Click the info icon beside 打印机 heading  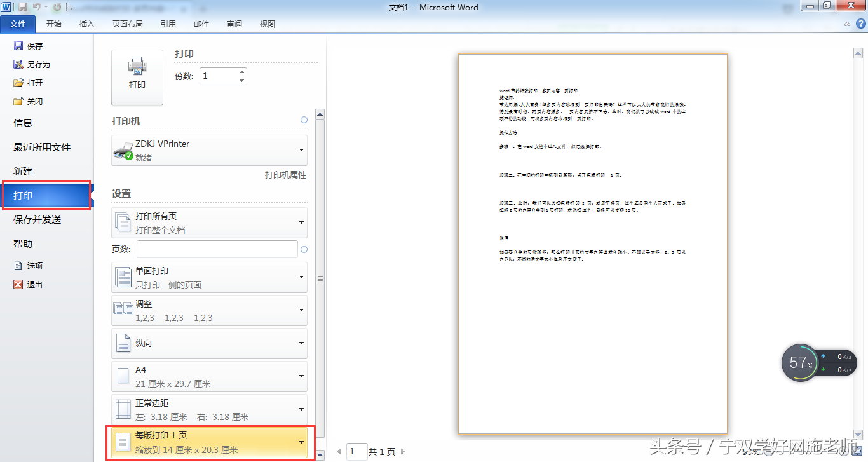[304, 119]
